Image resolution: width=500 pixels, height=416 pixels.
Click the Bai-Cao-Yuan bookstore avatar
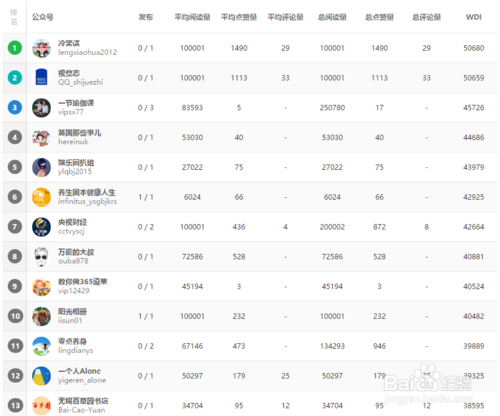41,406
